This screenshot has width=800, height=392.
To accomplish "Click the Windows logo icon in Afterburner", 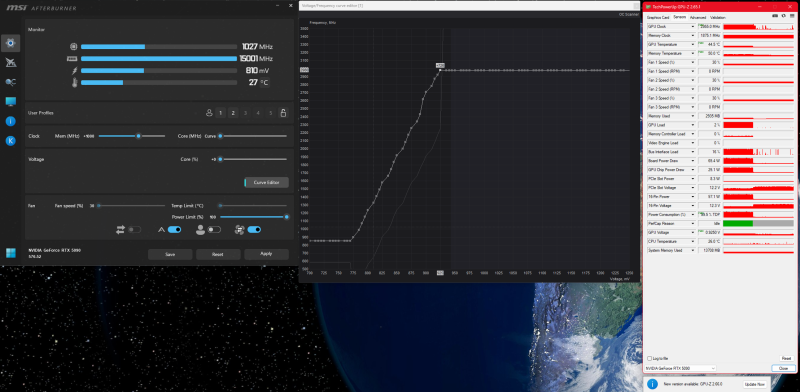I will 10,253.
